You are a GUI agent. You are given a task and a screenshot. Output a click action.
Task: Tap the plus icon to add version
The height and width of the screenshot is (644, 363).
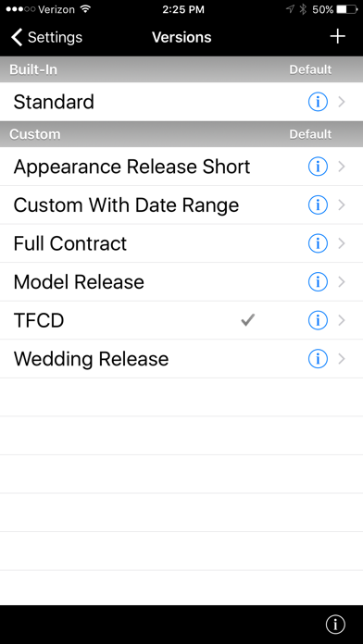click(337, 37)
